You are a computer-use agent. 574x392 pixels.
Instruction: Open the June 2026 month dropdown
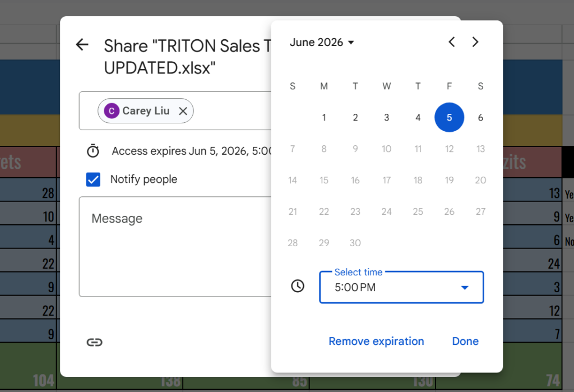(322, 43)
